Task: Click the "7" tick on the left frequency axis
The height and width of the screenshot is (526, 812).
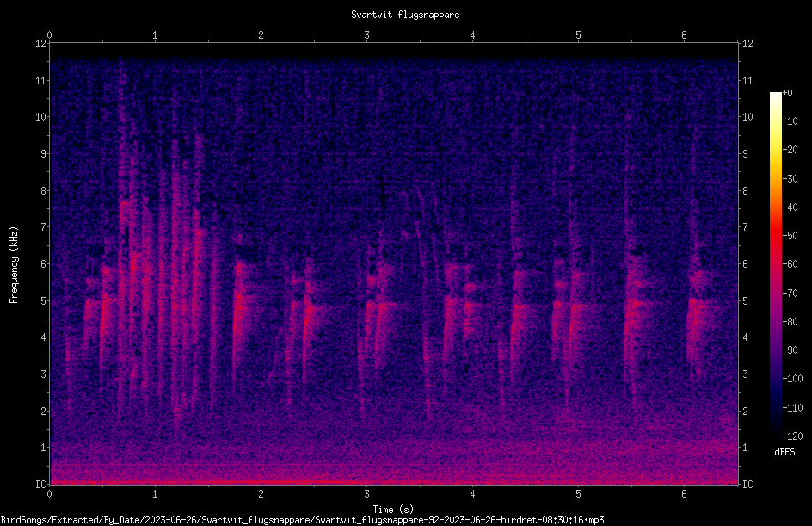Action: click(44, 227)
